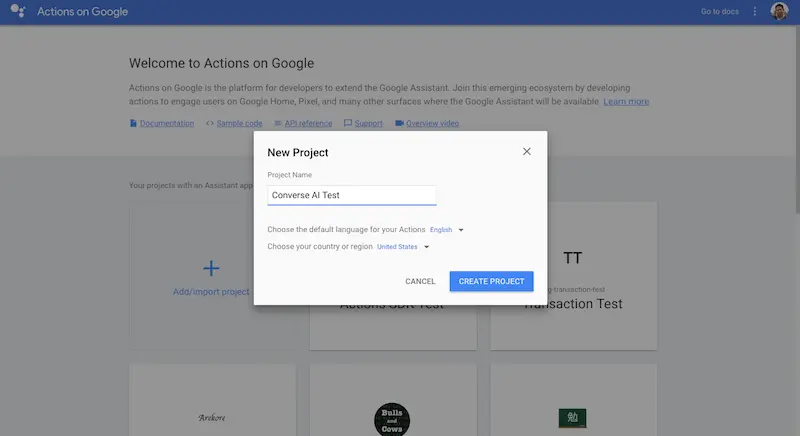The image size is (800, 436).
Task: Click the plus icon for Add/import project
Action: coord(211,268)
